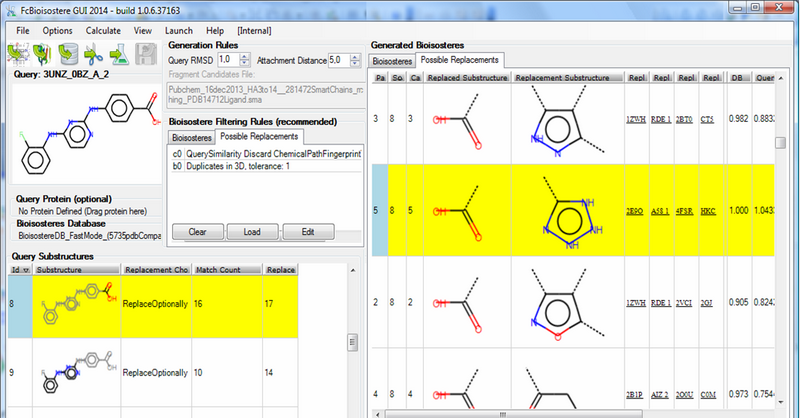Switch to Bioisosteres tab in Generated Bioisosteres

(394, 61)
